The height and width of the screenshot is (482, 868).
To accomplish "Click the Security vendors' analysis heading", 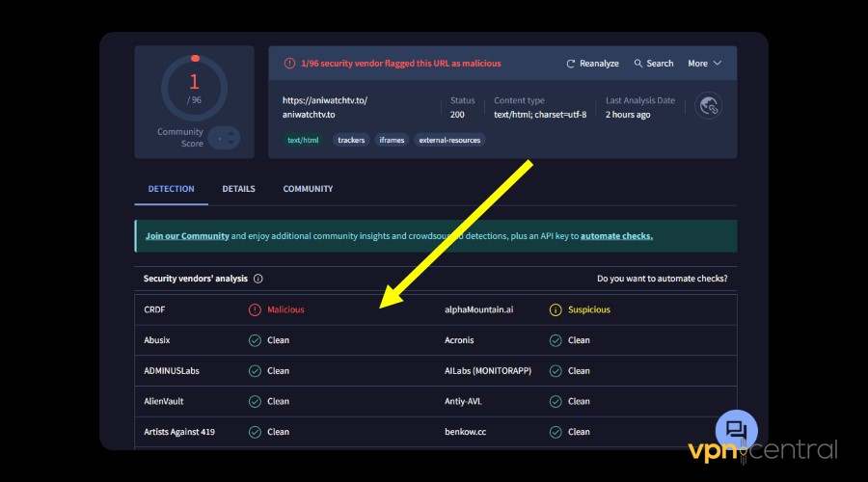I will pos(196,279).
